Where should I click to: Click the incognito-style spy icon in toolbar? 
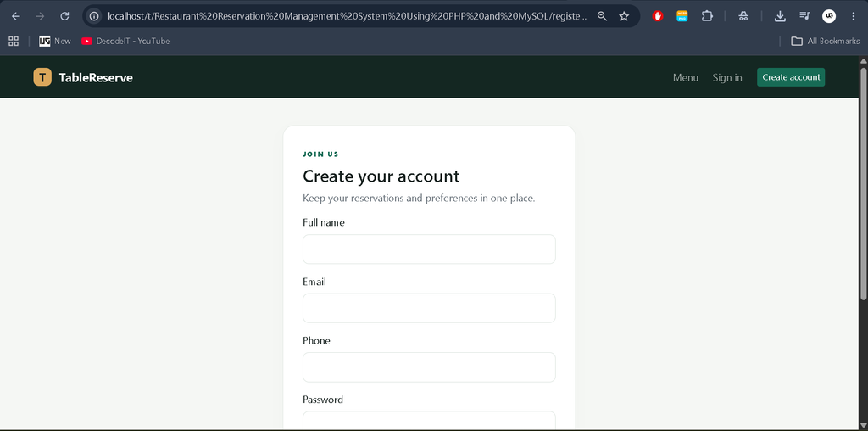tap(743, 16)
